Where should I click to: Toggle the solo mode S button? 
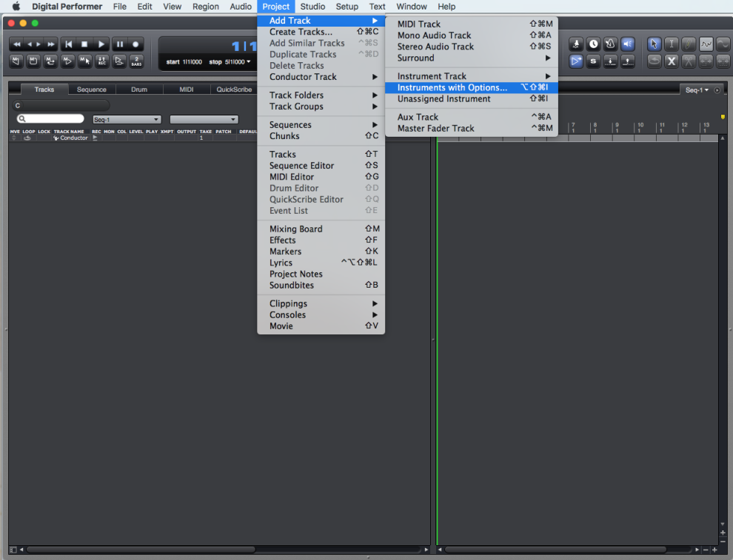point(593,61)
